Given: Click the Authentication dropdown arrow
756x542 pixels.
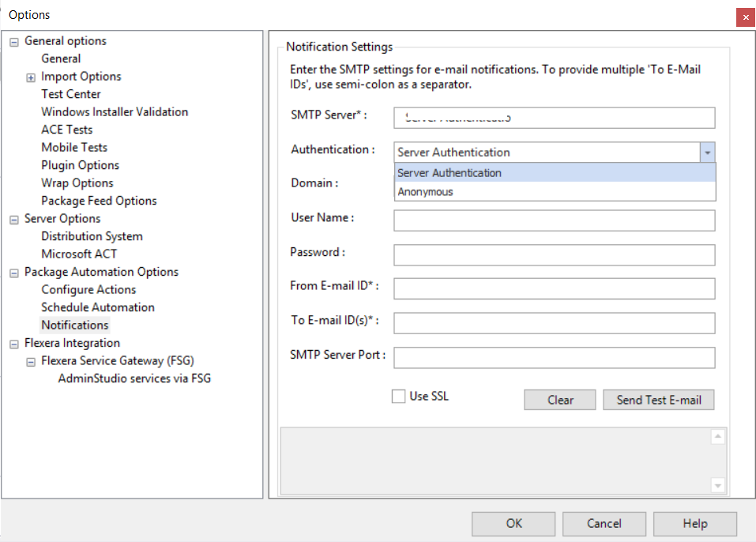Looking at the screenshot, I should tap(707, 152).
